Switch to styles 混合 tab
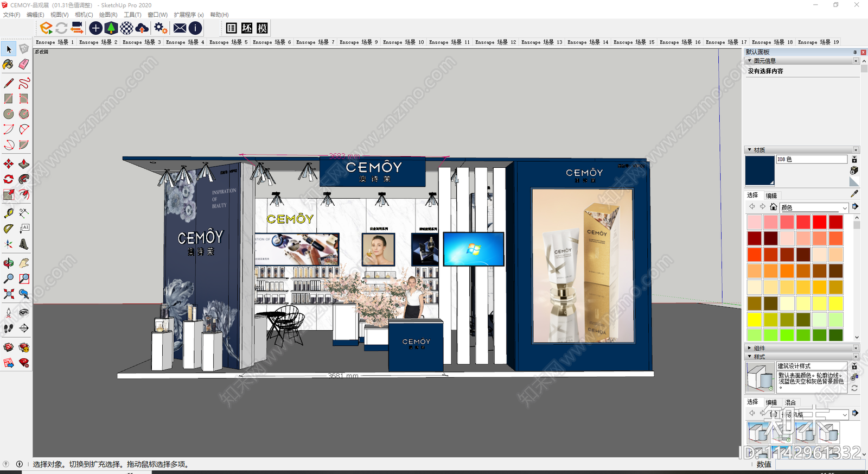 click(790, 402)
